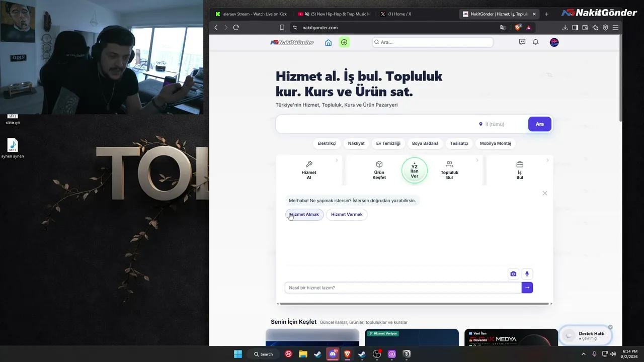Open the Brave VPN shield icon
Image resolution: width=644 pixels, height=362 pixels.
[x=605, y=28]
